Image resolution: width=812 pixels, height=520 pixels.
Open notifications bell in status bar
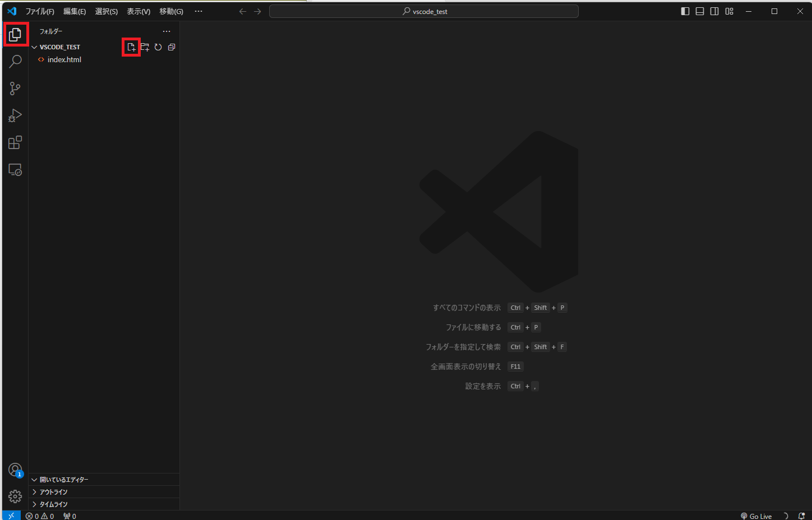point(801,516)
